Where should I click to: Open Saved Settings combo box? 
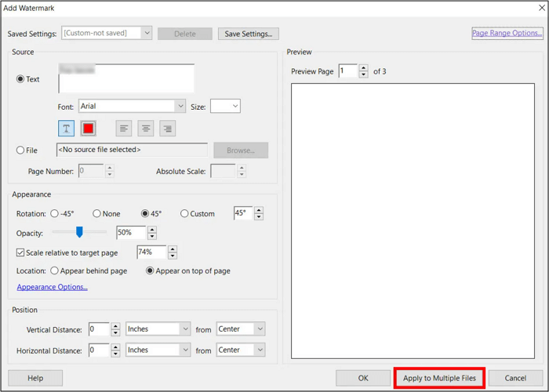[x=146, y=33]
